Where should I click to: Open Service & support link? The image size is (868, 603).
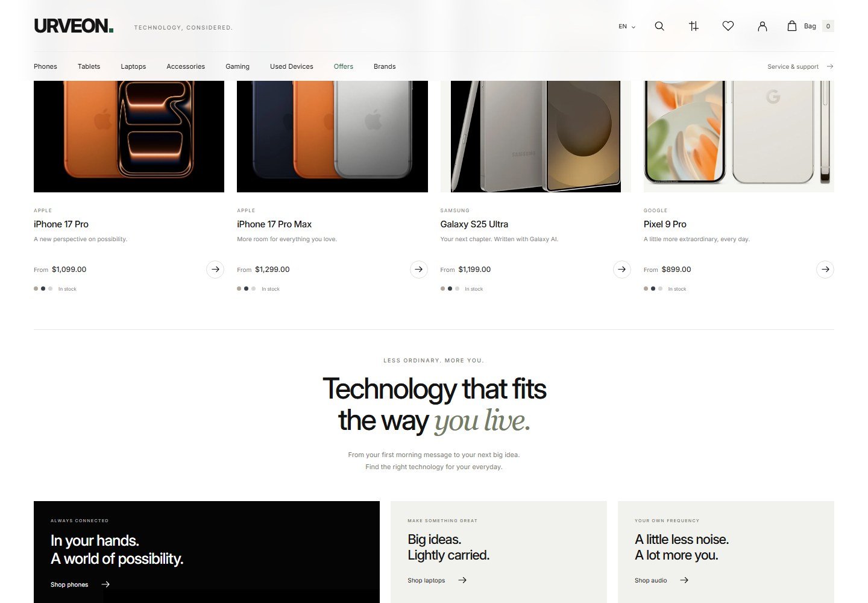click(x=793, y=66)
